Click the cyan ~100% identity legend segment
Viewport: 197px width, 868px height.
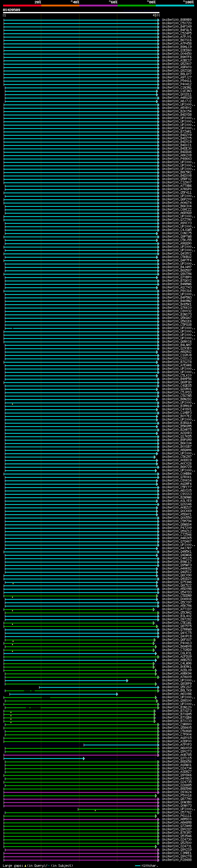point(175,6)
